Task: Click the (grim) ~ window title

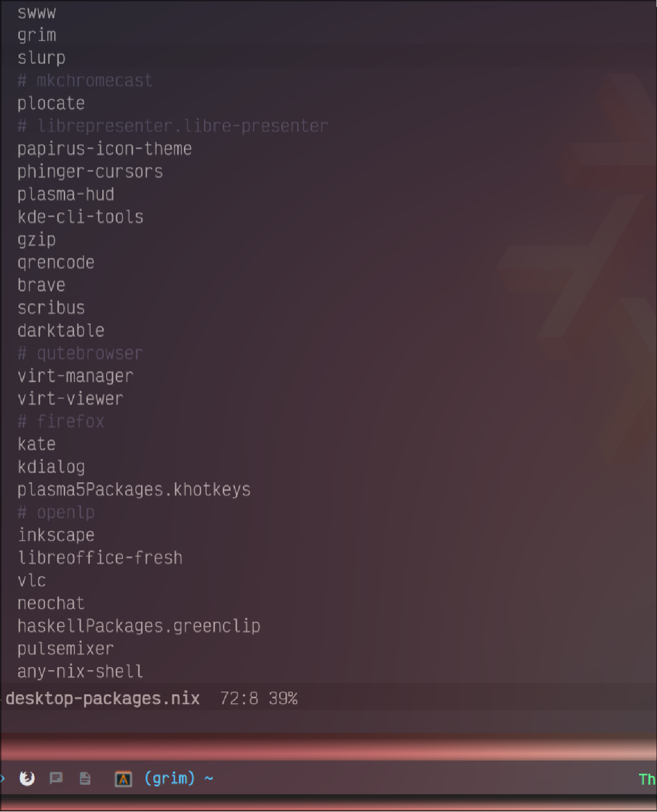Action: tap(178, 778)
